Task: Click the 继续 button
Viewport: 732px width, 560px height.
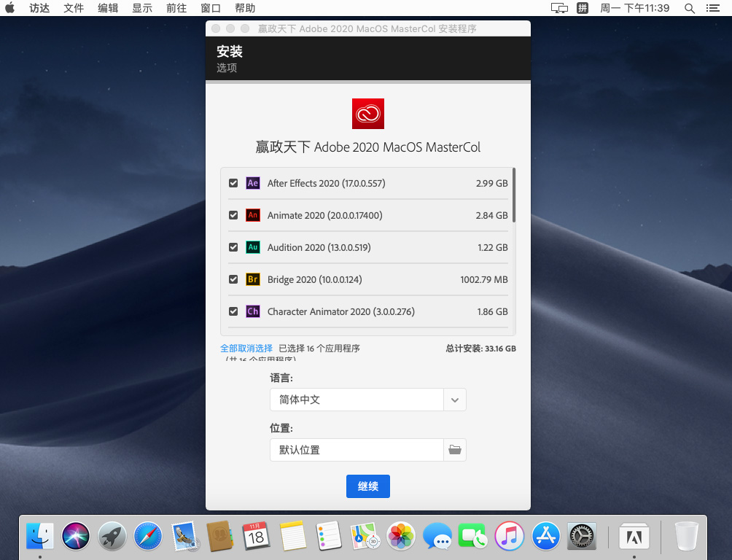Action: point(368,486)
